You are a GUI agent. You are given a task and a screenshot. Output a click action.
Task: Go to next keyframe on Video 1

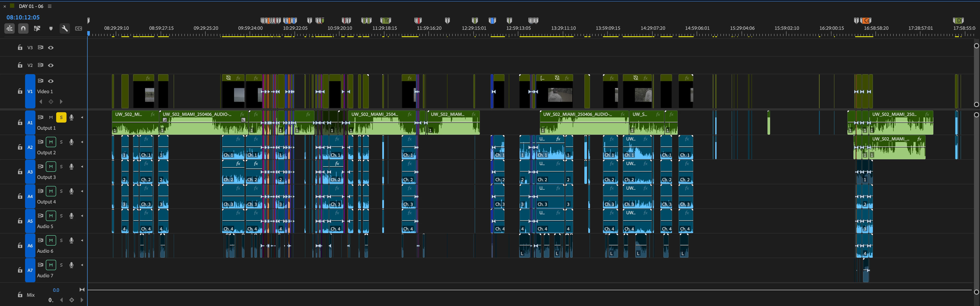pyautogui.click(x=61, y=101)
